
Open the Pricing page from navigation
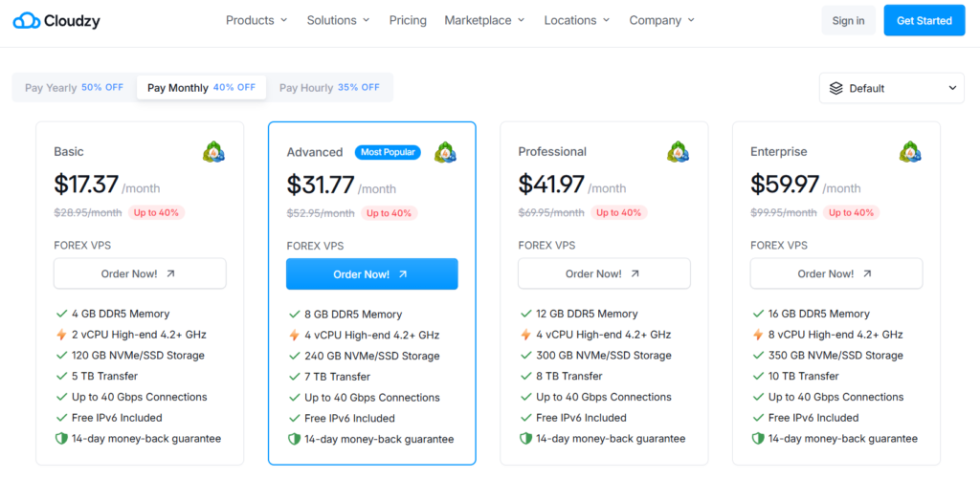tap(408, 20)
